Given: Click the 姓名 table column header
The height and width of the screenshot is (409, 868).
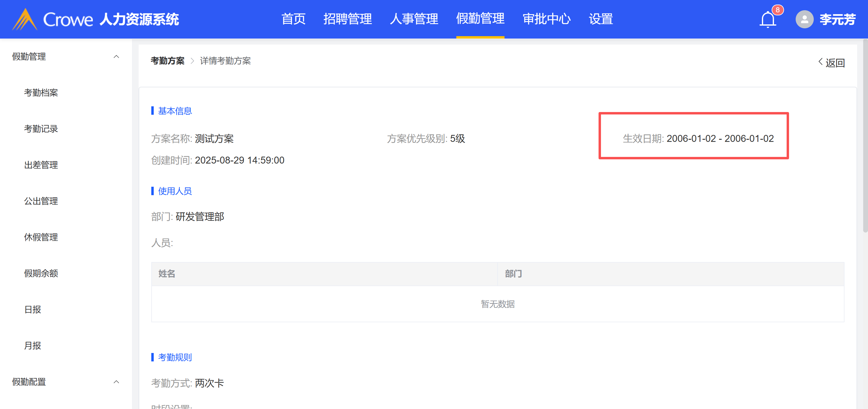Looking at the screenshot, I should point(167,274).
